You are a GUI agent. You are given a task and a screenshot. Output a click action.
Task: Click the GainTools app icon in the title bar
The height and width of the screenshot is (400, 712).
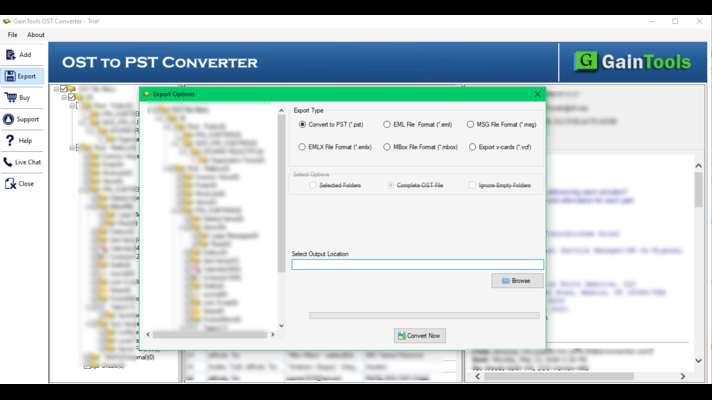click(6, 21)
